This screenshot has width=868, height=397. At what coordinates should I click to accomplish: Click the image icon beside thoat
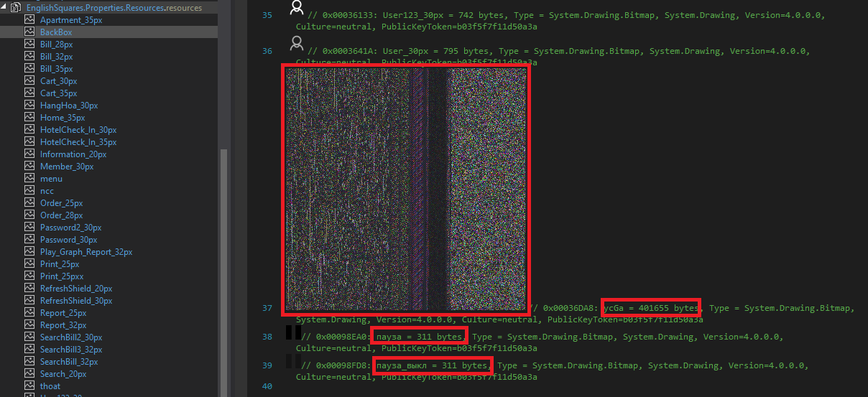(x=29, y=386)
